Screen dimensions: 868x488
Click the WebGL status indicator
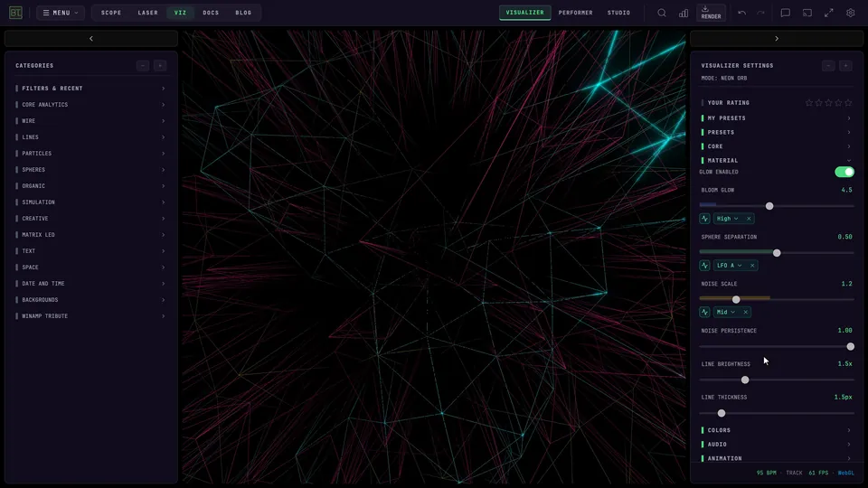pyautogui.click(x=845, y=473)
